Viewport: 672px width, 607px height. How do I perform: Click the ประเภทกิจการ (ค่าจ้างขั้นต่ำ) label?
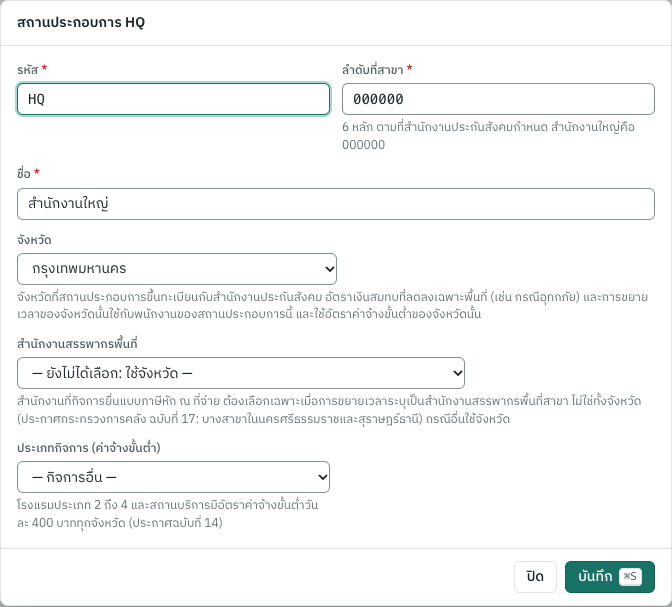[x=89, y=448]
